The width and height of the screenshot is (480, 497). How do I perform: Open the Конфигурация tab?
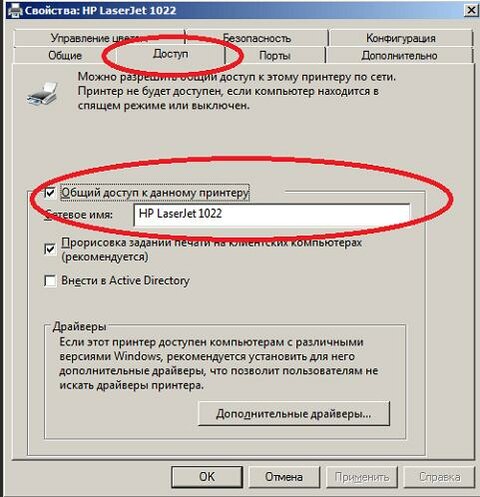click(401, 38)
